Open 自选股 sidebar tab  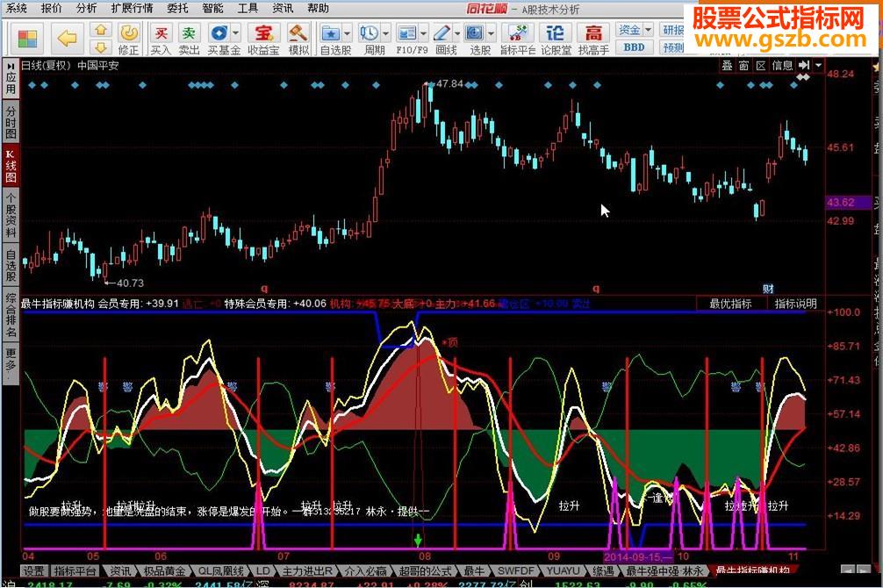[11, 264]
